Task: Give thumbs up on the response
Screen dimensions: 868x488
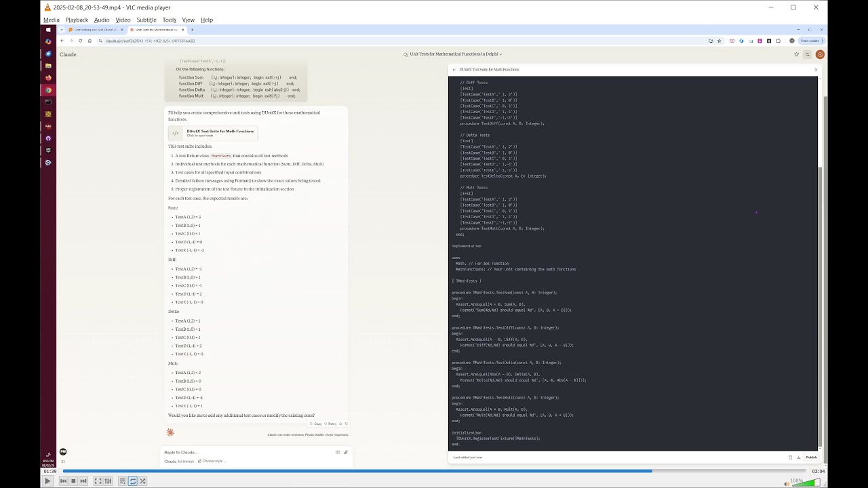Action: point(341,424)
